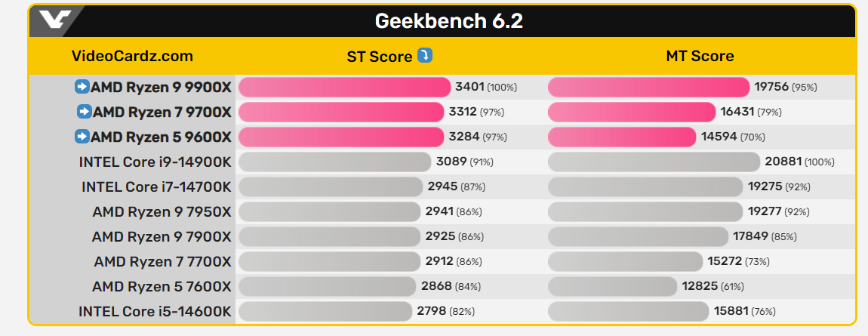Click the arrow icon beside Ryzen 5 9600X
This screenshot has height=336, width=868.
(82, 137)
